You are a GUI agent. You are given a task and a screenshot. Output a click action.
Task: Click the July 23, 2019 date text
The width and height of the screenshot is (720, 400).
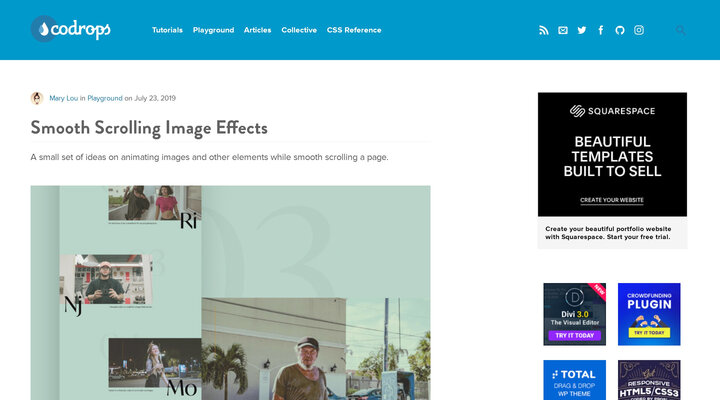[x=155, y=98]
